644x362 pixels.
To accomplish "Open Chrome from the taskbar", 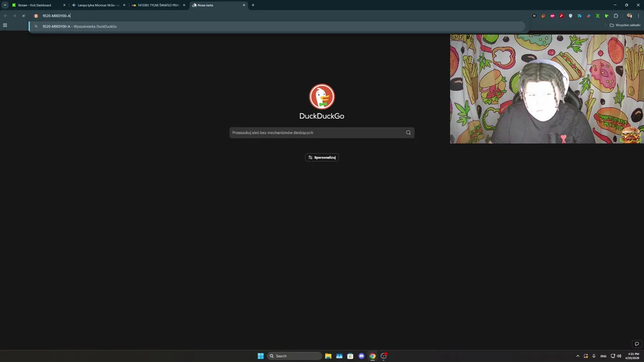I will pos(372,356).
